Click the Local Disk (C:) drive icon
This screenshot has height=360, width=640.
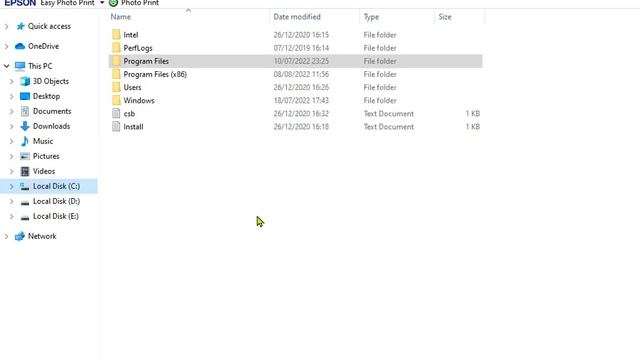coord(25,187)
